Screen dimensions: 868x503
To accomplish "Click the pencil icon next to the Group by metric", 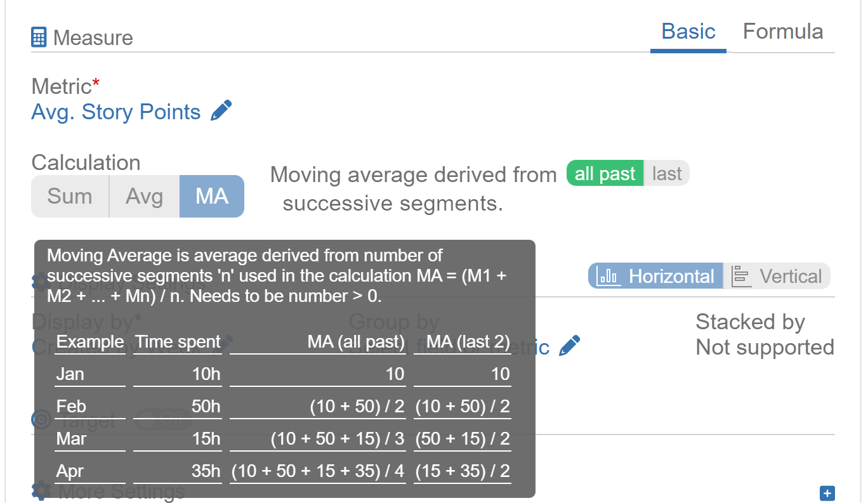I will [x=569, y=344].
